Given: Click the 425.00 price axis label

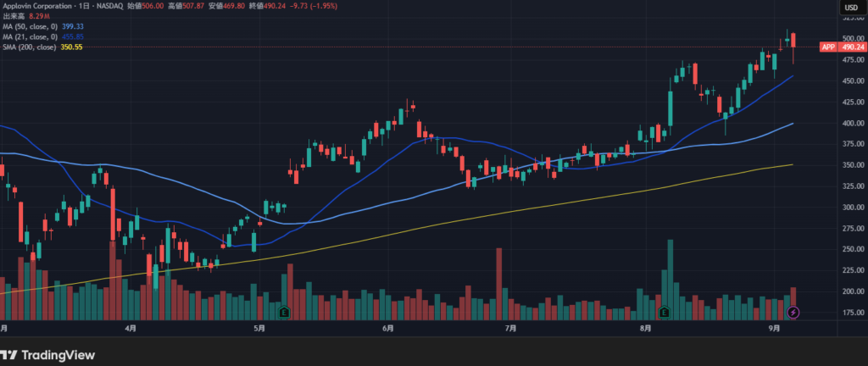Looking at the screenshot, I should tap(853, 103).
